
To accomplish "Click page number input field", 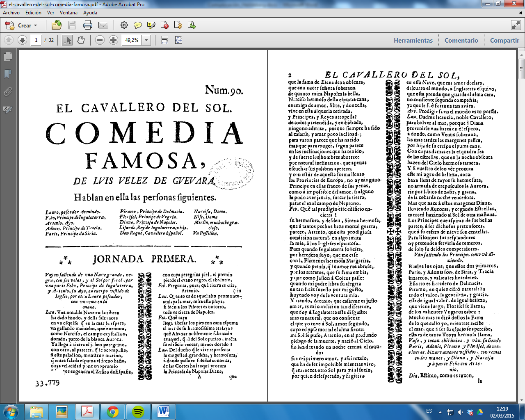I will click(36, 40).
